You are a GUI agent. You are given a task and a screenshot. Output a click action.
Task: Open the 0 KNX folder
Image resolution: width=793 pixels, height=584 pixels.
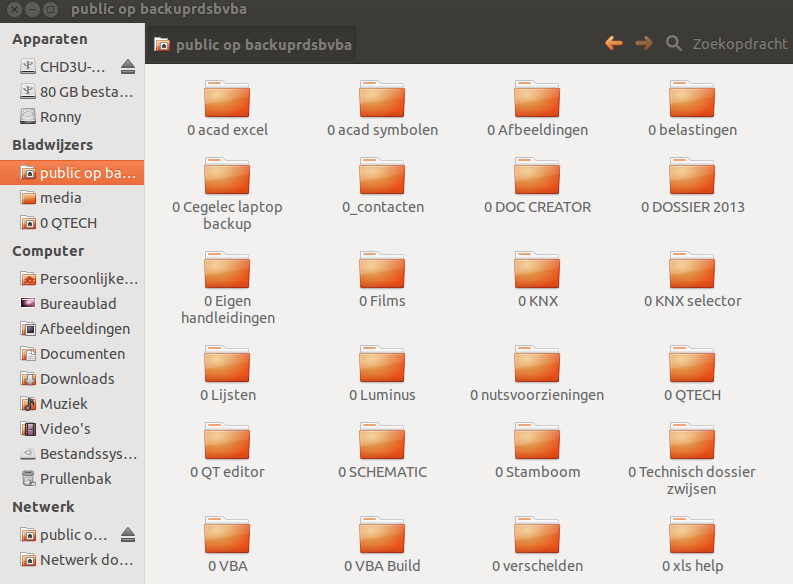[x=537, y=271]
